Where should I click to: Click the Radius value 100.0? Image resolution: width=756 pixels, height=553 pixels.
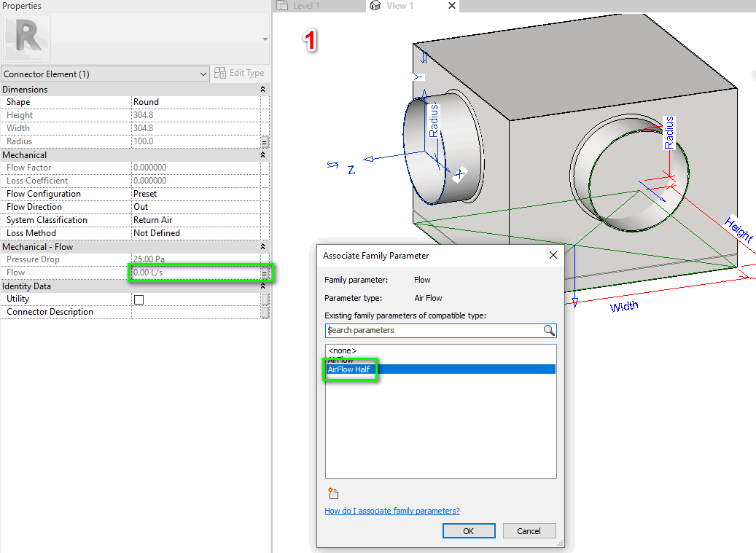[x=196, y=141]
